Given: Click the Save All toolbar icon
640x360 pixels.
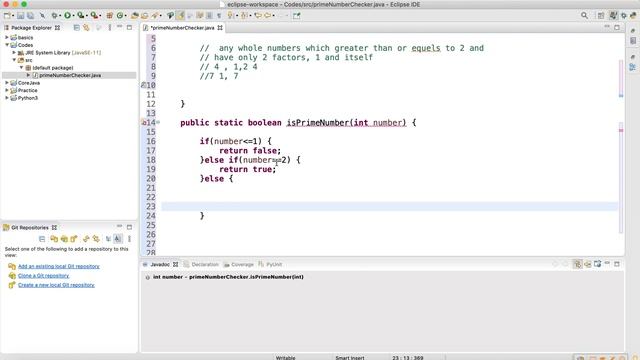Looking at the screenshot, I should click(x=31, y=16).
